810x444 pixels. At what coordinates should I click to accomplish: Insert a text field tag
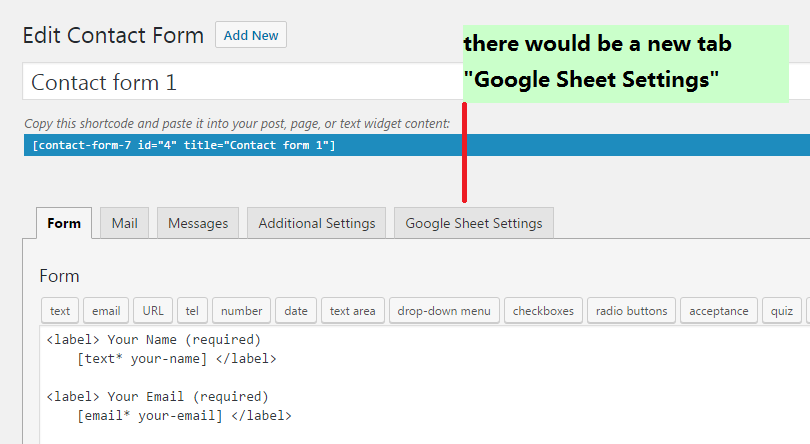point(60,311)
